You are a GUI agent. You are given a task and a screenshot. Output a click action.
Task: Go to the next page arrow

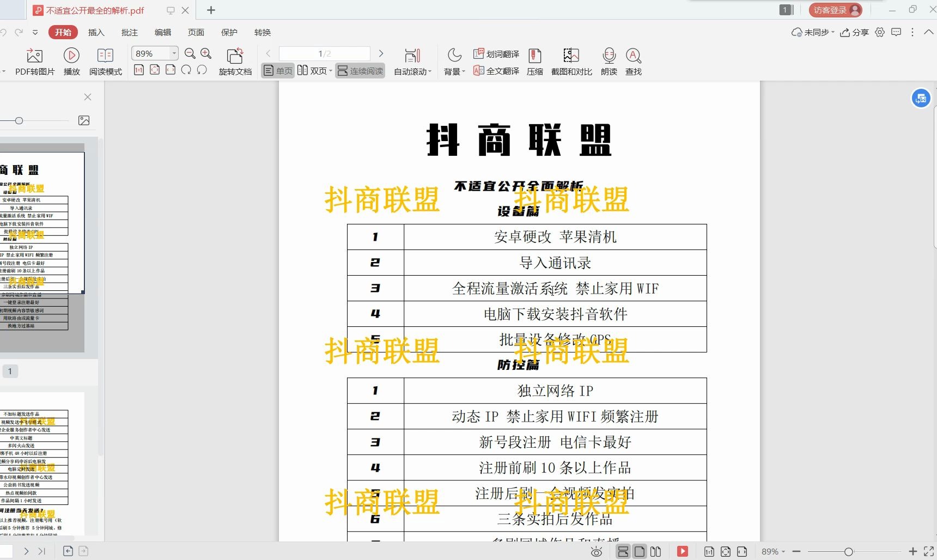coord(381,53)
